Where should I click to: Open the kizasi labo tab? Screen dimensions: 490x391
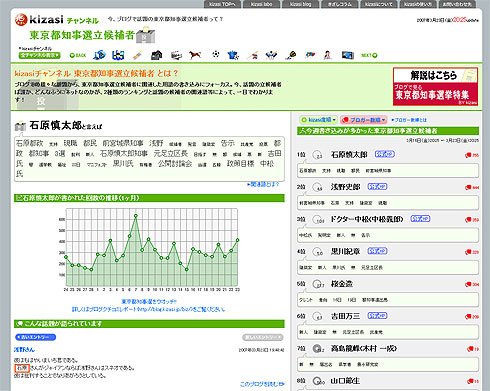click(261, 4)
